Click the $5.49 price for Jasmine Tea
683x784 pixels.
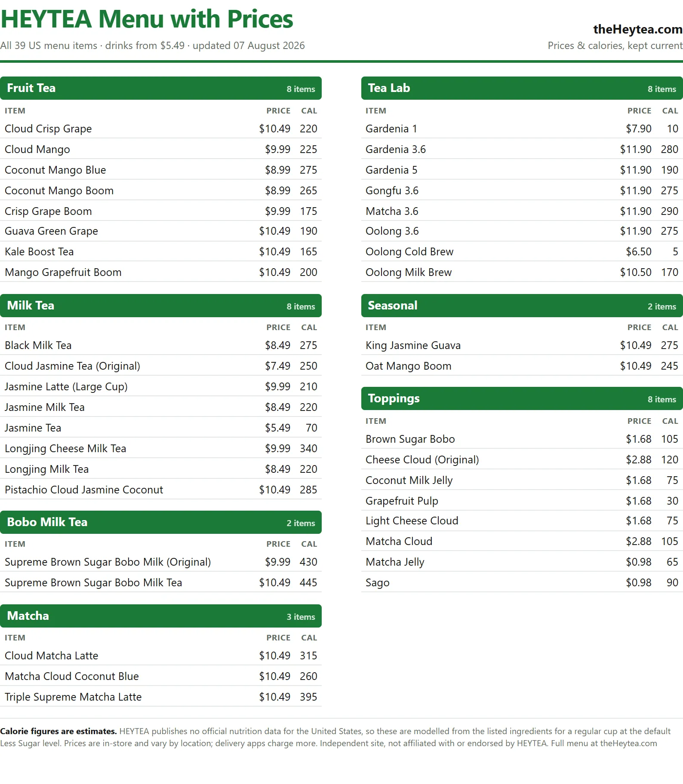point(278,428)
